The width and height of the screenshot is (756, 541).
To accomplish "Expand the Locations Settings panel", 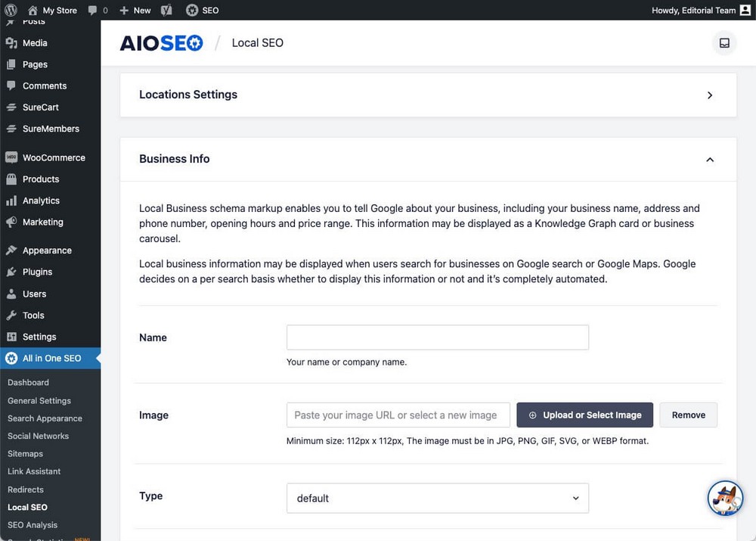I will coord(709,95).
